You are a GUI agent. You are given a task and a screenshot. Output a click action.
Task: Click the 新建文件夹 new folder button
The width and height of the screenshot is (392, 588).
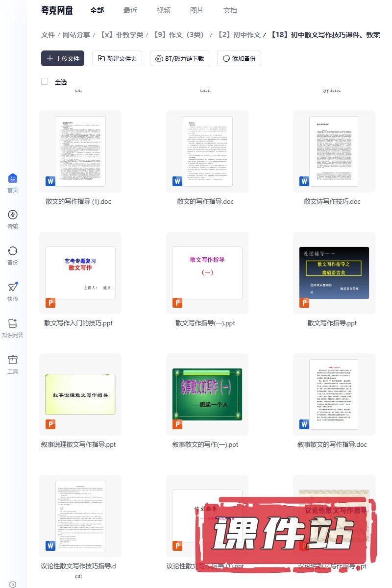[117, 58]
